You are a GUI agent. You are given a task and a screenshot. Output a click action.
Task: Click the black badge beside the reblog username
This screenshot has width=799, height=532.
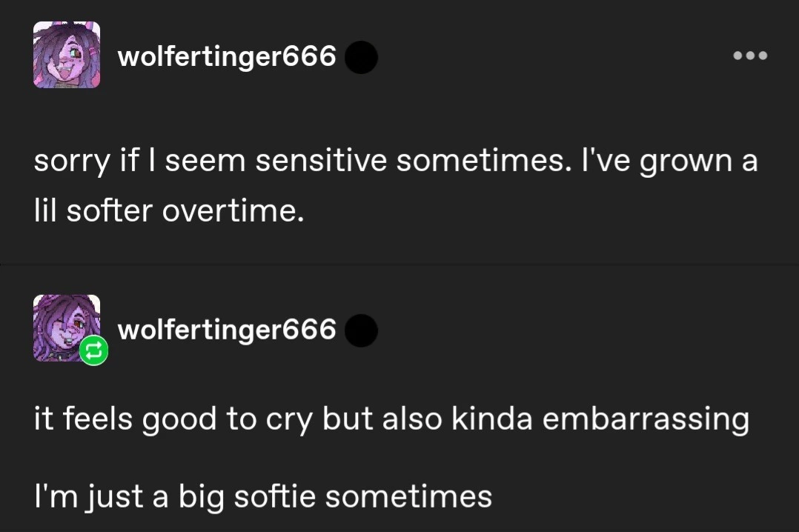tap(361, 330)
